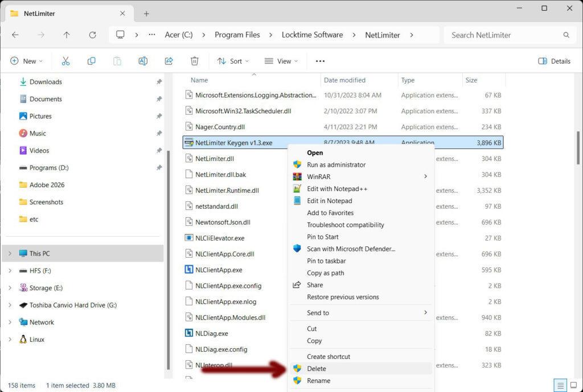Screen dimensions: 583x392
Task: Click the trash Delete icon in toolbar
Action: (195, 61)
